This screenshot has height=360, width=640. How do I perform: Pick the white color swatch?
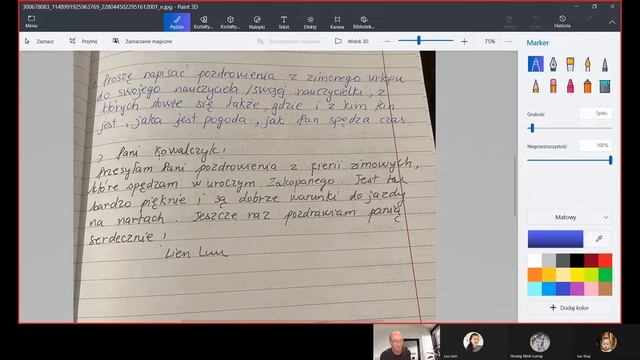pyautogui.click(x=535, y=260)
